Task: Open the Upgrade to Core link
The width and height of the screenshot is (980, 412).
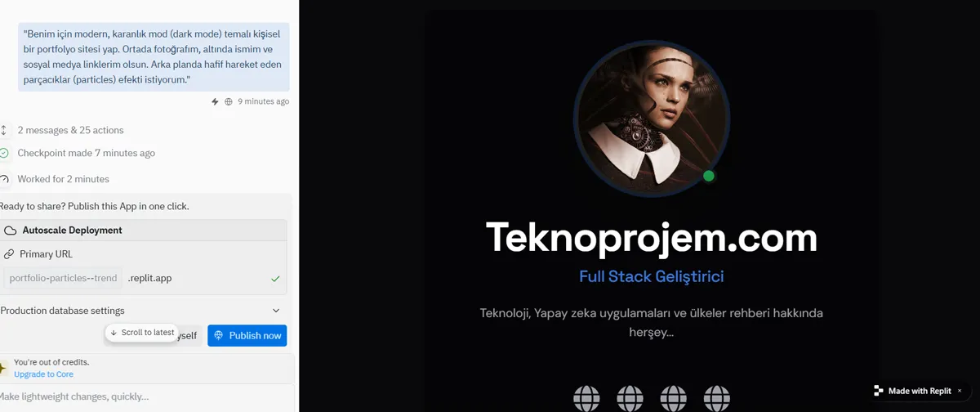Action: pyautogui.click(x=43, y=374)
